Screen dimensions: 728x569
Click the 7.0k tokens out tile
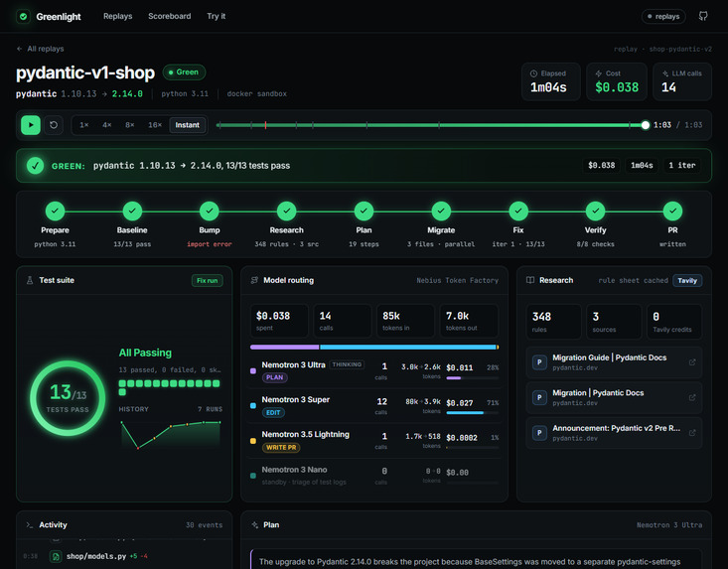click(469, 320)
